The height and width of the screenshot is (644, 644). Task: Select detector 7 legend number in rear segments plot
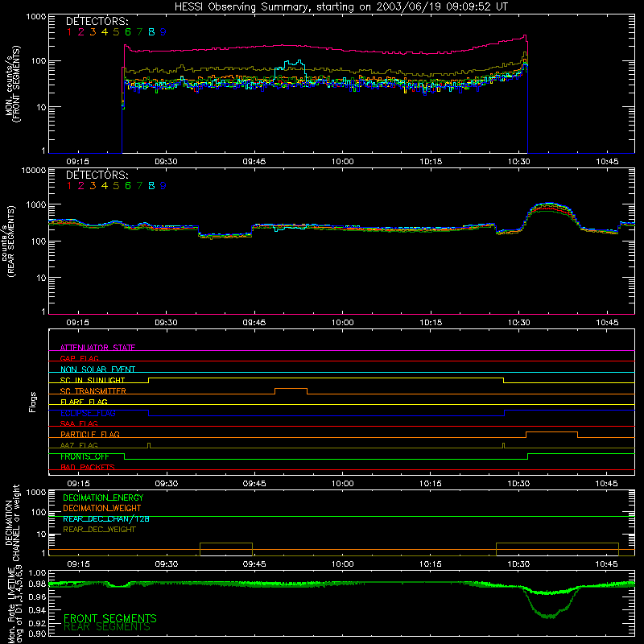pyautogui.click(x=139, y=186)
